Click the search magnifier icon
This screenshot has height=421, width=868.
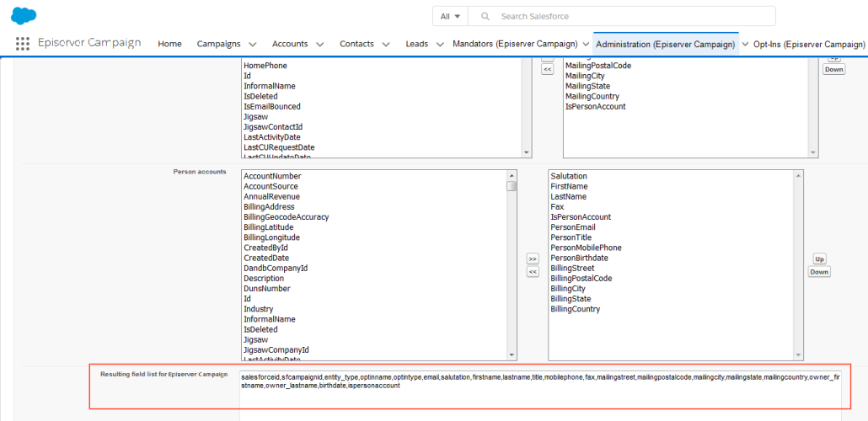[x=485, y=17]
